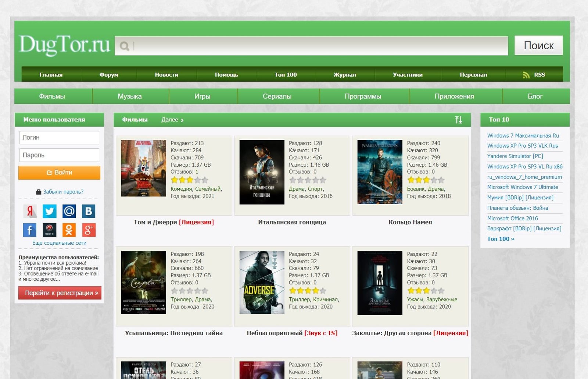Toggle sort order icon in Фильмы header
Image resolution: width=588 pixels, height=379 pixels.
coord(458,120)
